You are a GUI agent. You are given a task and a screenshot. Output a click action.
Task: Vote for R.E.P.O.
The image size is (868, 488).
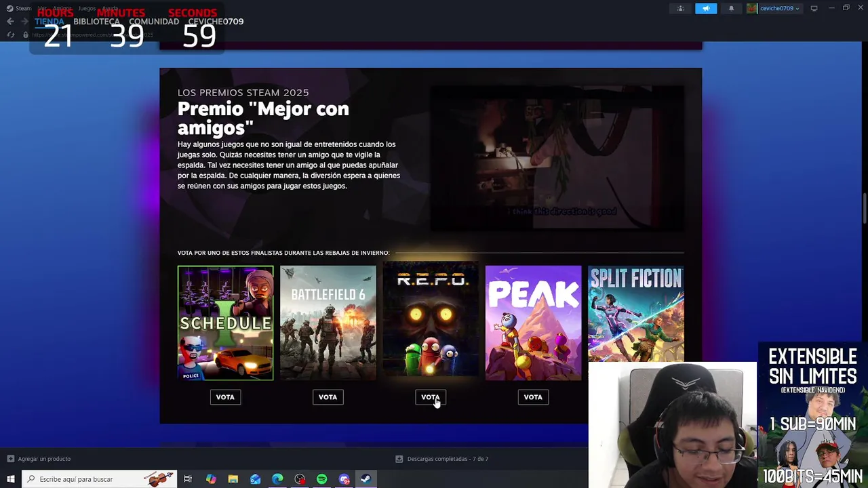pyautogui.click(x=431, y=397)
